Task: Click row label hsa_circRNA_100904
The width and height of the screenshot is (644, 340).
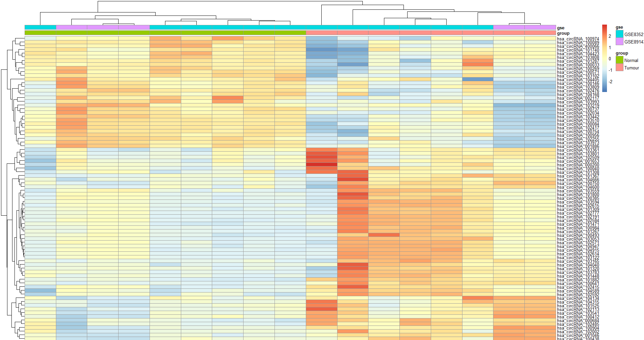Action: [x=578, y=328]
